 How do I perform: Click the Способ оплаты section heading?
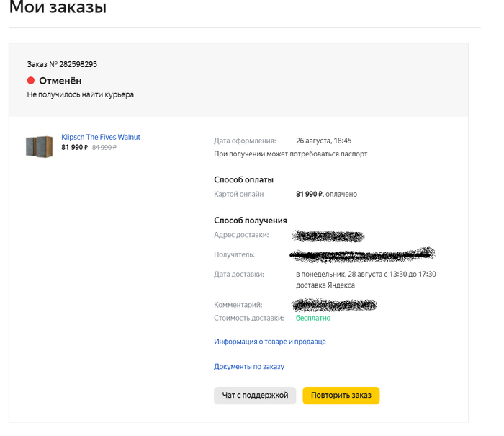coord(243,179)
